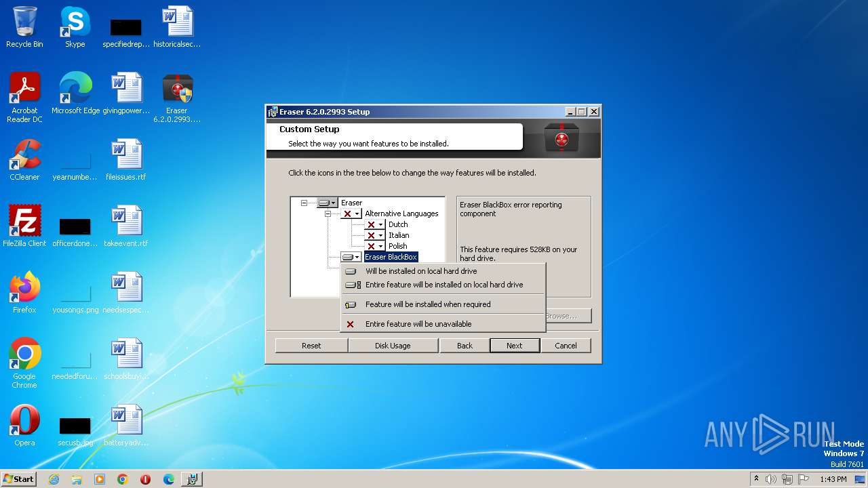
Task: Select the Eraser 6.2.0.2993 installer desktop icon
Action: tap(177, 98)
